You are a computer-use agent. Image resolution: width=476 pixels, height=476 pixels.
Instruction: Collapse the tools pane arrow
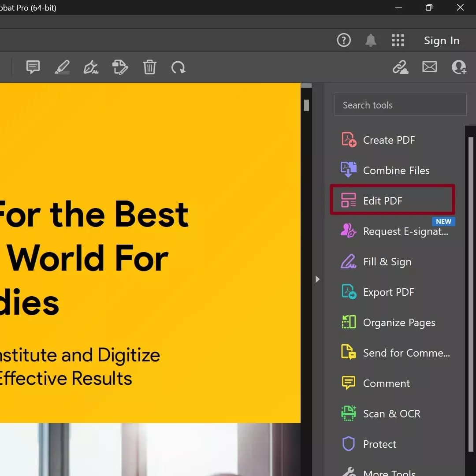(317, 279)
